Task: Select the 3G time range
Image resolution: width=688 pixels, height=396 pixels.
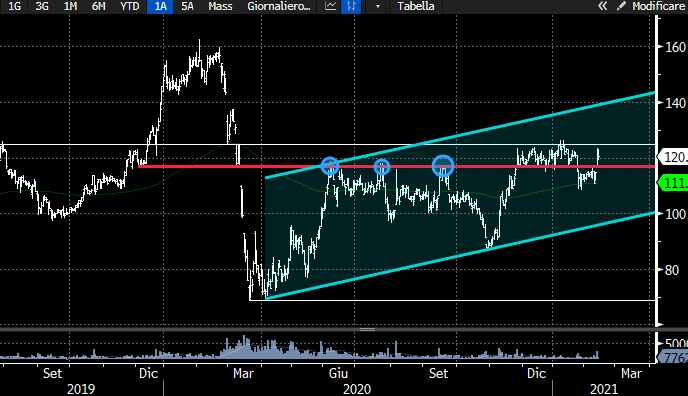Action: (x=42, y=6)
